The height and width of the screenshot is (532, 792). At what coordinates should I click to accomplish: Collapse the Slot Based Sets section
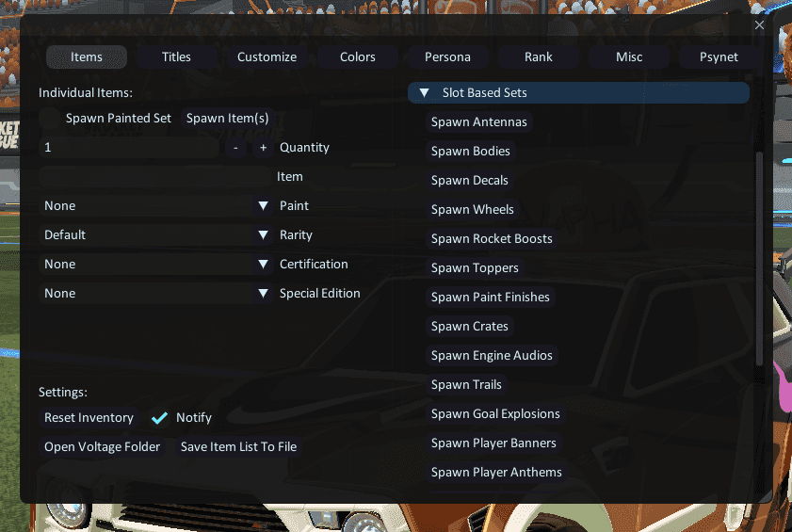[x=578, y=93]
